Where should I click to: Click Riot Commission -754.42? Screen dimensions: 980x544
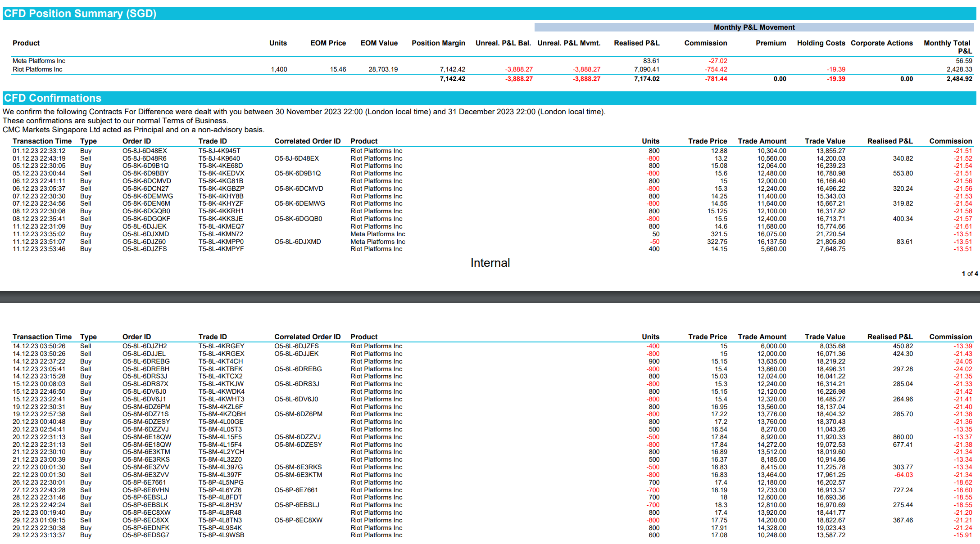point(716,69)
